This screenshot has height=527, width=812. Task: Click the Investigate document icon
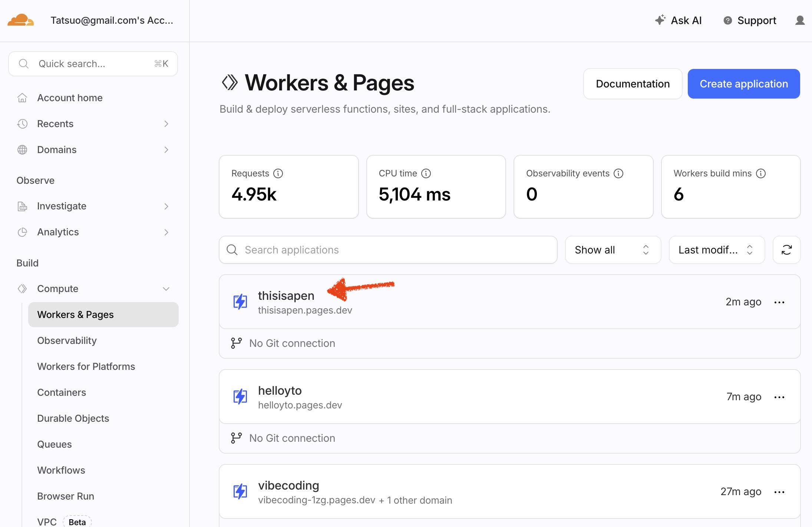22,206
